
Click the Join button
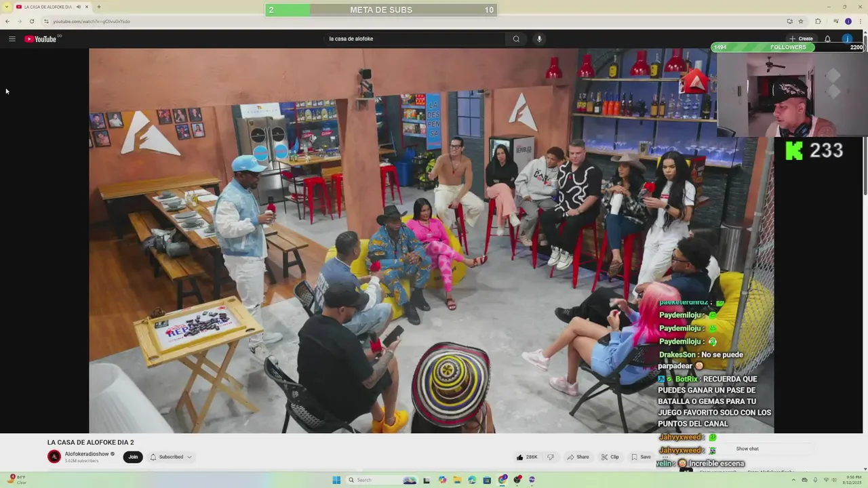tap(133, 457)
